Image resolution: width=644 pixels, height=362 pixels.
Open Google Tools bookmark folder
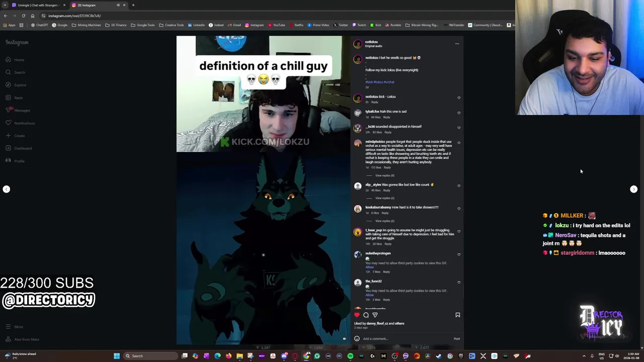(143, 25)
